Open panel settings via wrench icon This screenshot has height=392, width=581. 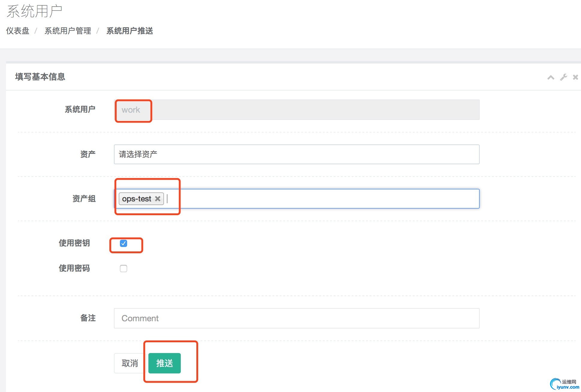[563, 77]
